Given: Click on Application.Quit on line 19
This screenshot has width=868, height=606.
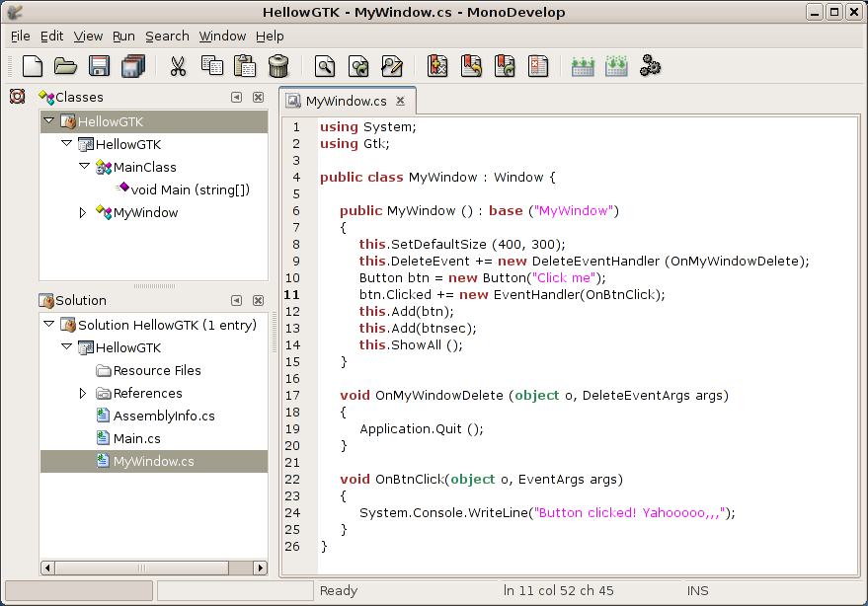Looking at the screenshot, I should (411, 429).
